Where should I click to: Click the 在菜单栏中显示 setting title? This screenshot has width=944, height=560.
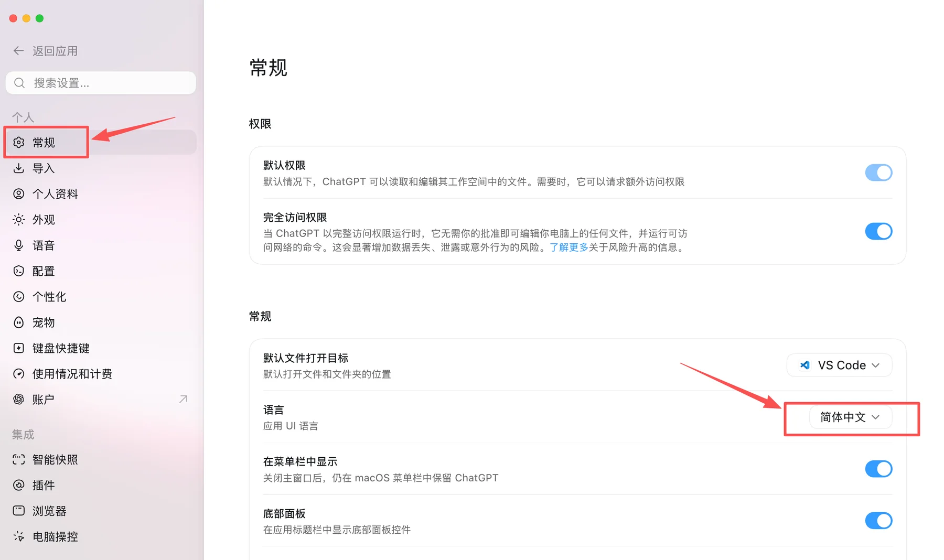coord(300,461)
